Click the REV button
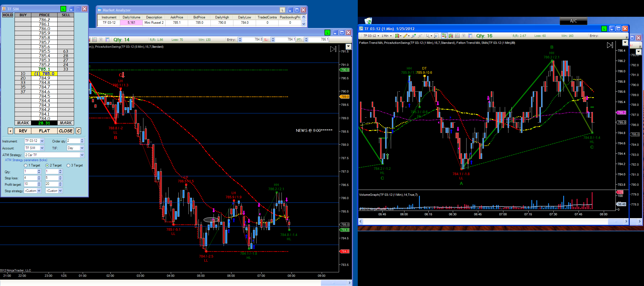The height and width of the screenshot is (286, 644). coord(23,131)
